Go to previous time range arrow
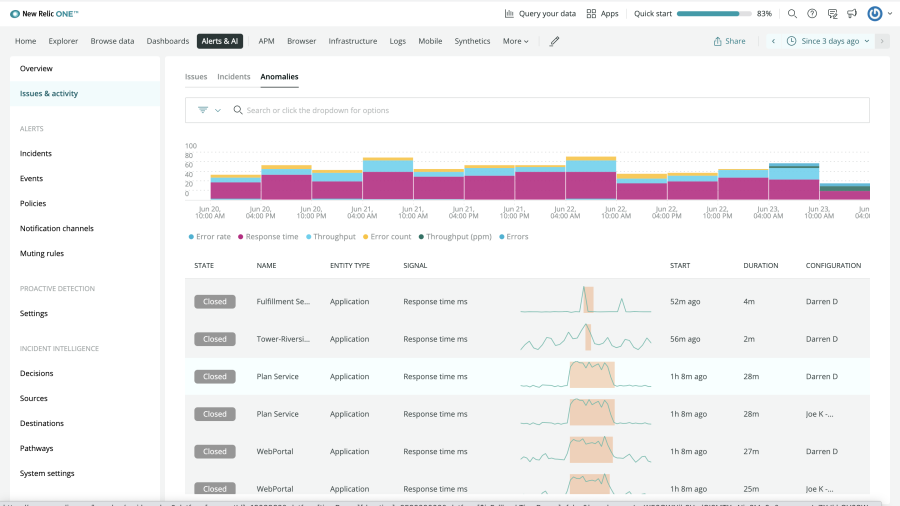Viewport: 900px width, 506px height. point(773,41)
